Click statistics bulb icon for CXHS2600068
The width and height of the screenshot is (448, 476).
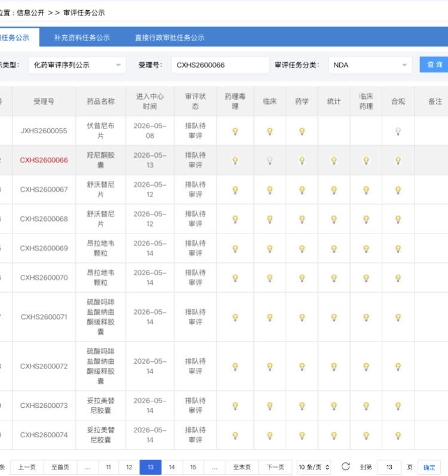click(334, 219)
